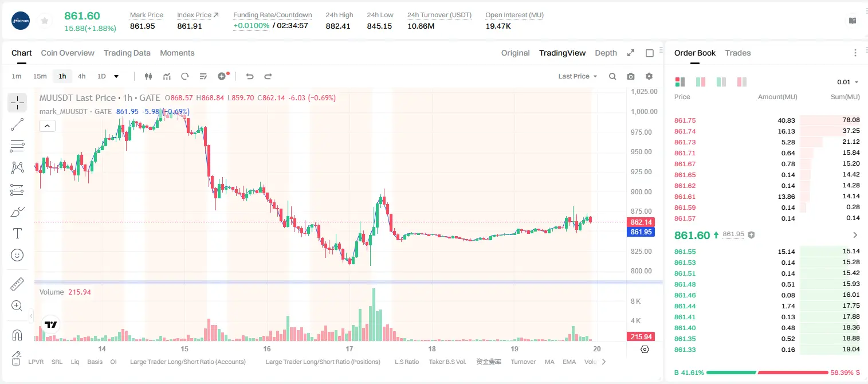This screenshot has width=868, height=384.
Task: Take a chart snapshot with camera icon
Action: tap(631, 76)
